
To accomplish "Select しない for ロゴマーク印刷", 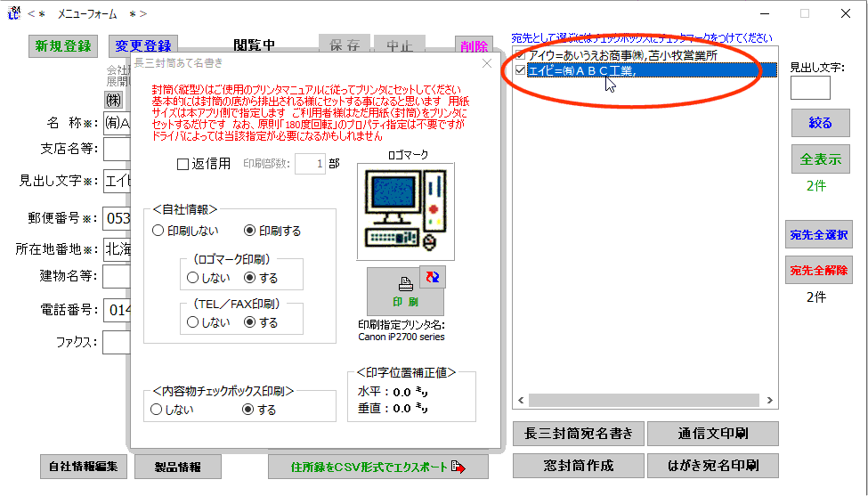I will [193, 278].
